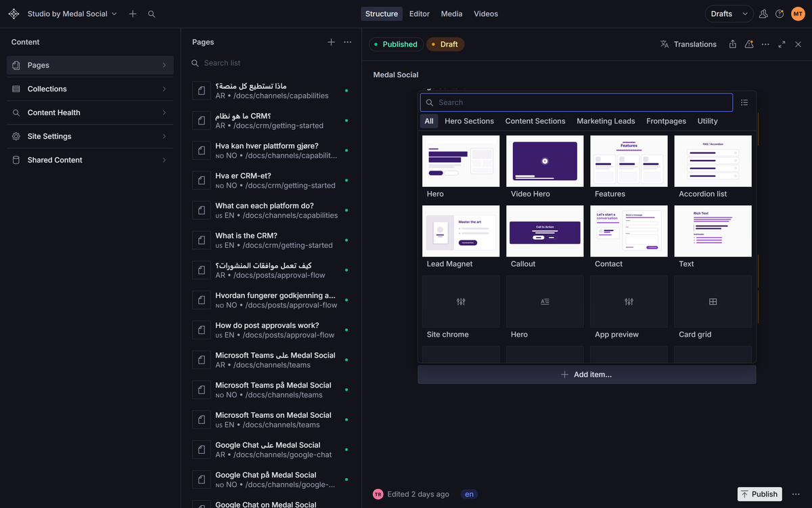Click the Collections list icon

(x=16, y=89)
